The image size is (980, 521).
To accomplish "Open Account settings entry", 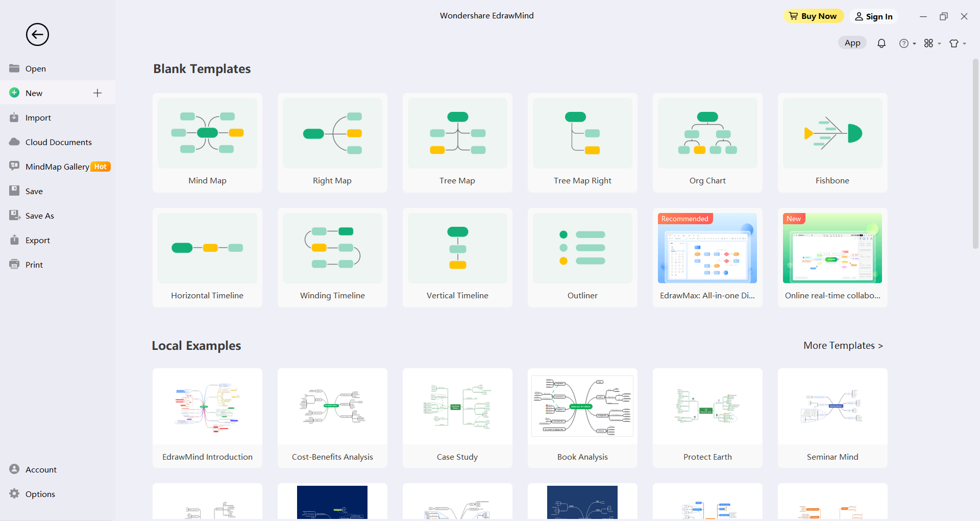I will point(58,469).
